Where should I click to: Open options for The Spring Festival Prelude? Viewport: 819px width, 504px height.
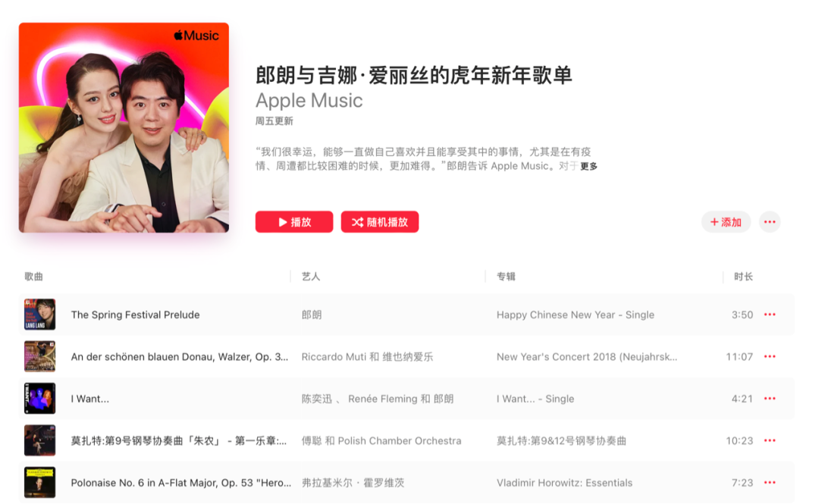pyautogui.click(x=770, y=315)
